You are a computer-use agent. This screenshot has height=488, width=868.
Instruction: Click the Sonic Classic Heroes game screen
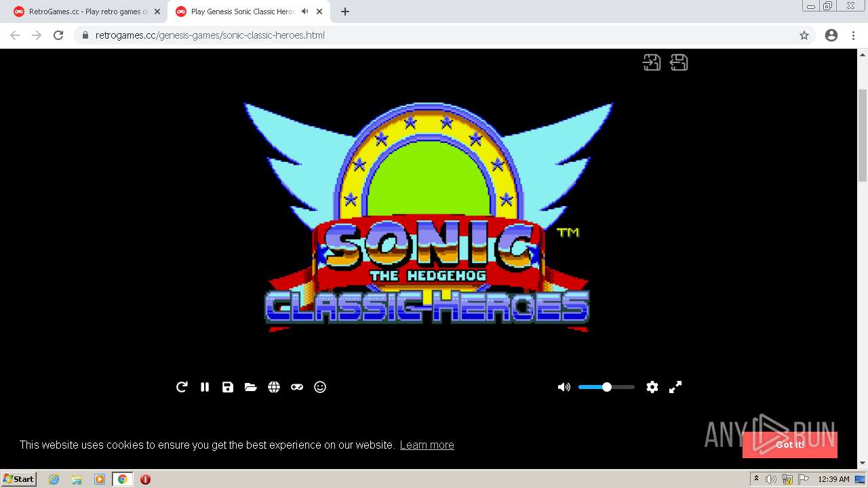[x=429, y=217]
